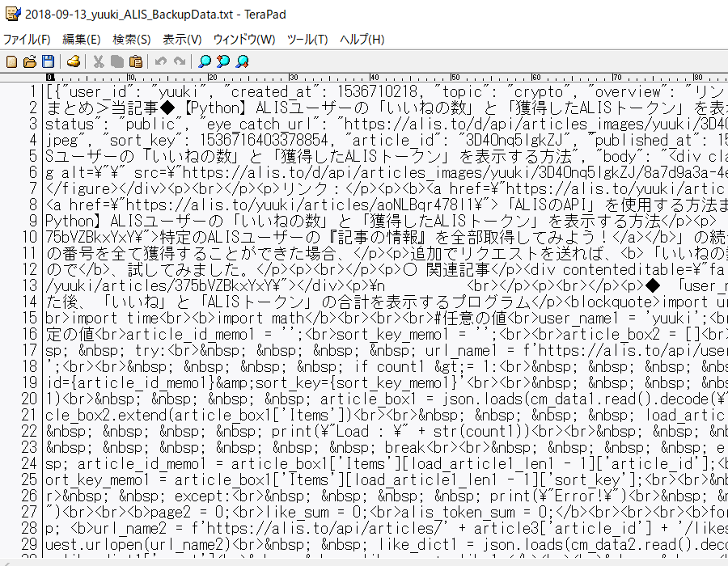The image size is (728, 566).
Task: Click the Cut scissors icon
Action: 99,61
